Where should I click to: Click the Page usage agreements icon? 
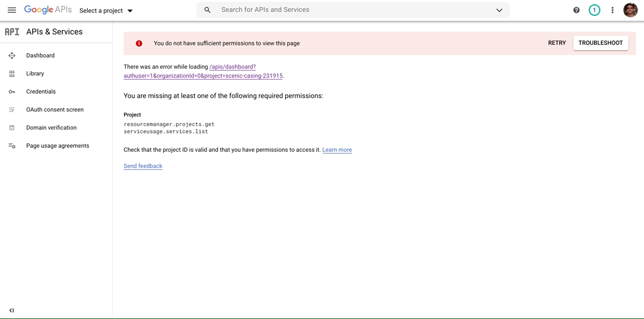pos(12,146)
